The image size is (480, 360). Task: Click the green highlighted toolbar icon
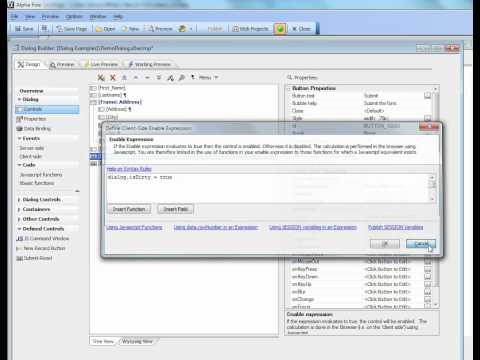280,29
